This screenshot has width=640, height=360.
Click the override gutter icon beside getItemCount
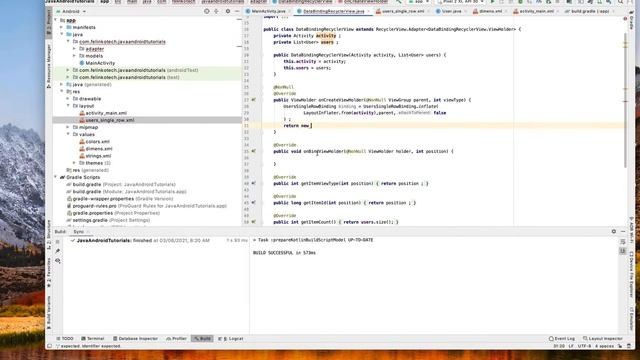(253, 222)
